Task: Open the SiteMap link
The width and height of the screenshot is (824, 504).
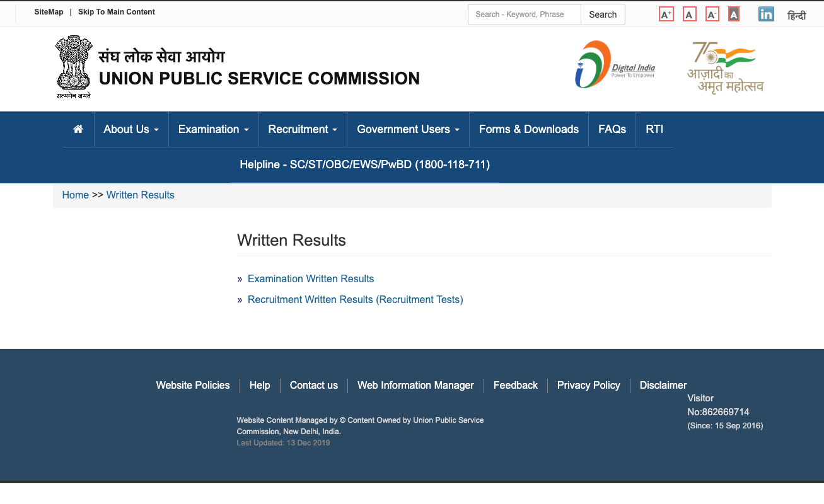Action: point(49,12)
